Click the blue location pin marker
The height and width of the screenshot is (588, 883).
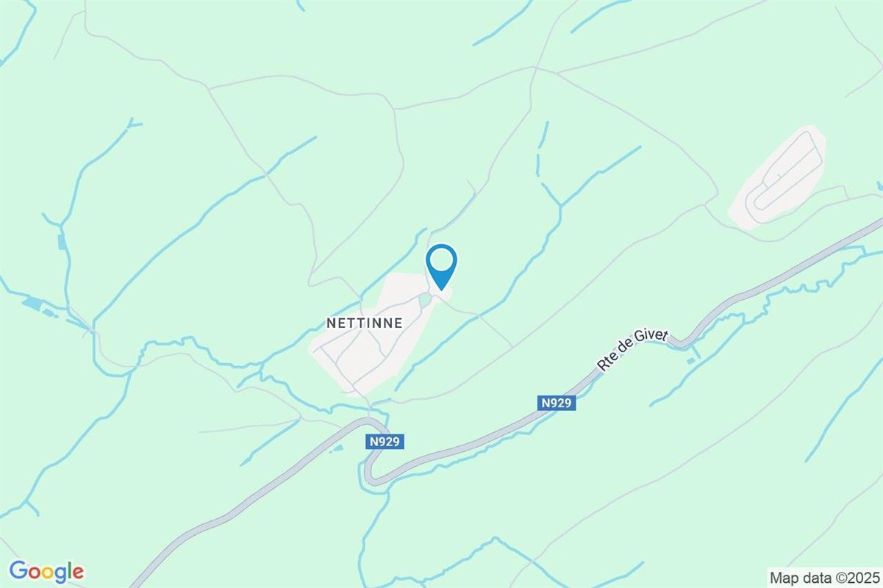pyautogui.click(x=441, y=266)
